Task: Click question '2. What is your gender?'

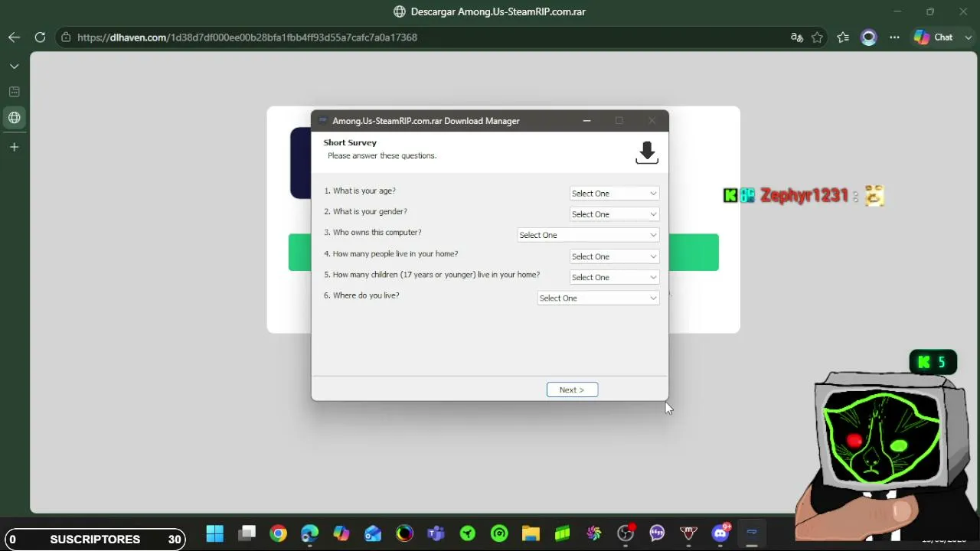Action: coord(365,211)
